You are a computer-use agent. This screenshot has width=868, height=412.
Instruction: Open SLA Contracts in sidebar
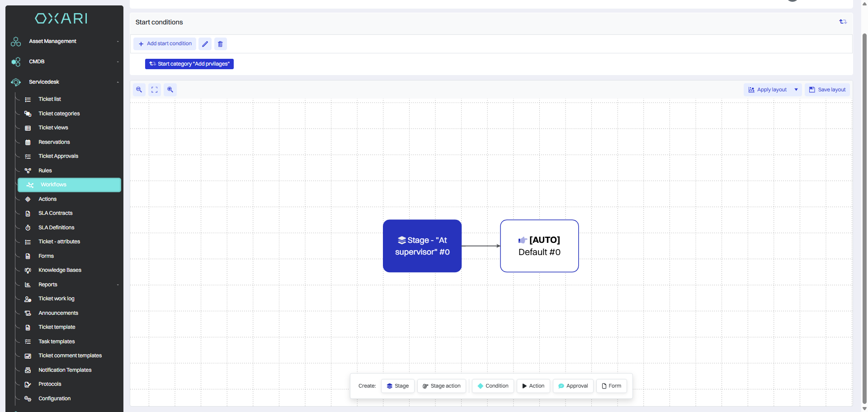(x=55, y=213)
